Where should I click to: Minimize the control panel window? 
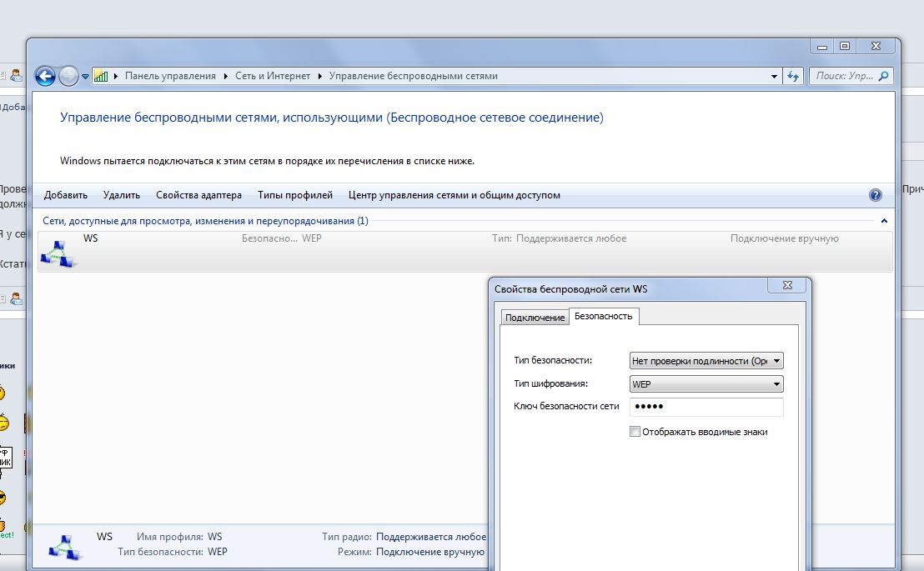tap(822, 45)
